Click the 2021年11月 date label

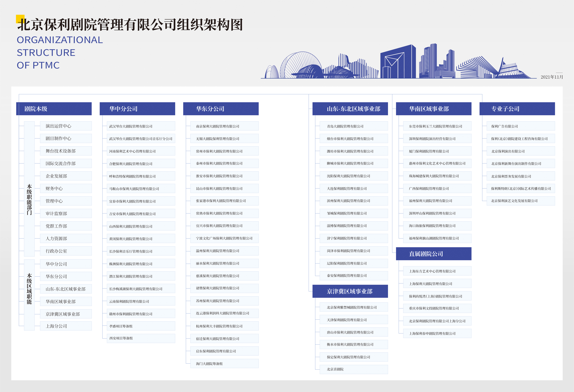[x=552, y=77]
